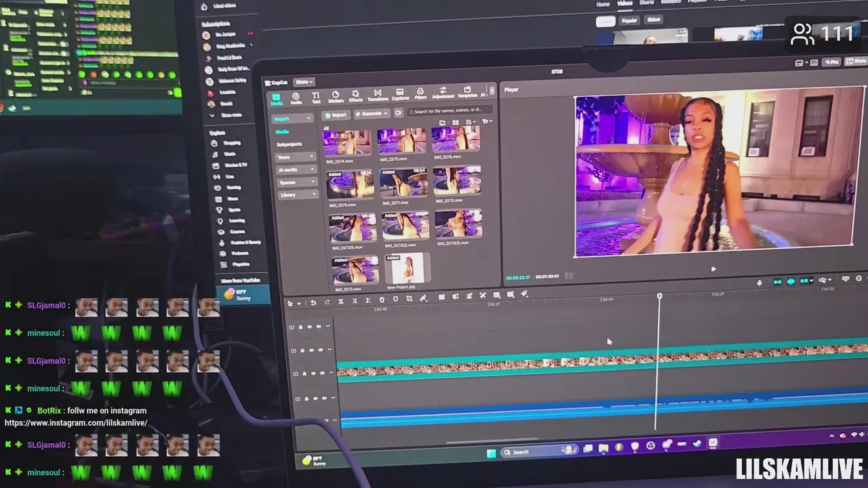The height and width of the screenshot is (488, 868).
Task: Select the IMG_2571.mov thumbnail
Action: (403, 182)
